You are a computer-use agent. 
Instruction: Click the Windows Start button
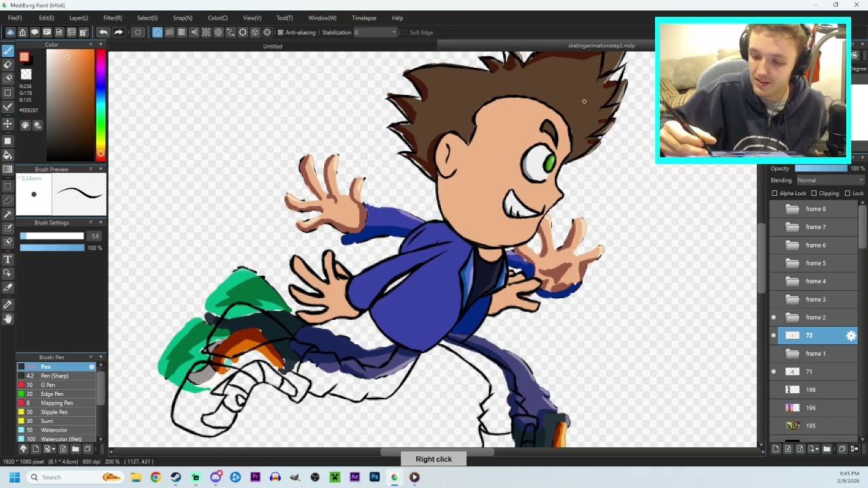14,477
